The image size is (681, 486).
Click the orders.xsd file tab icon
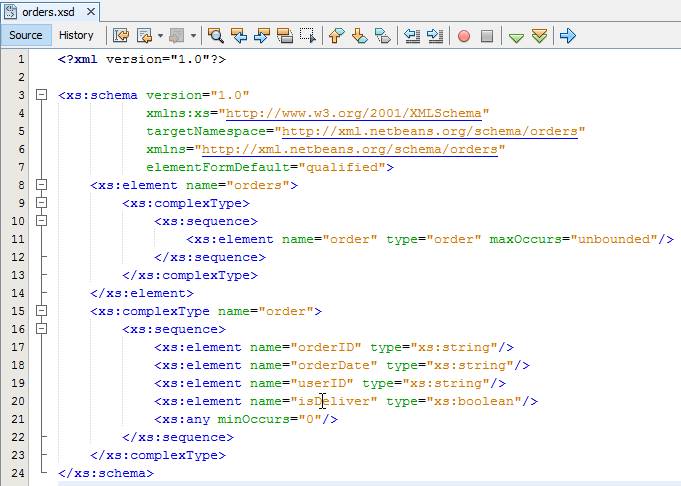click(x=10, y=12)
